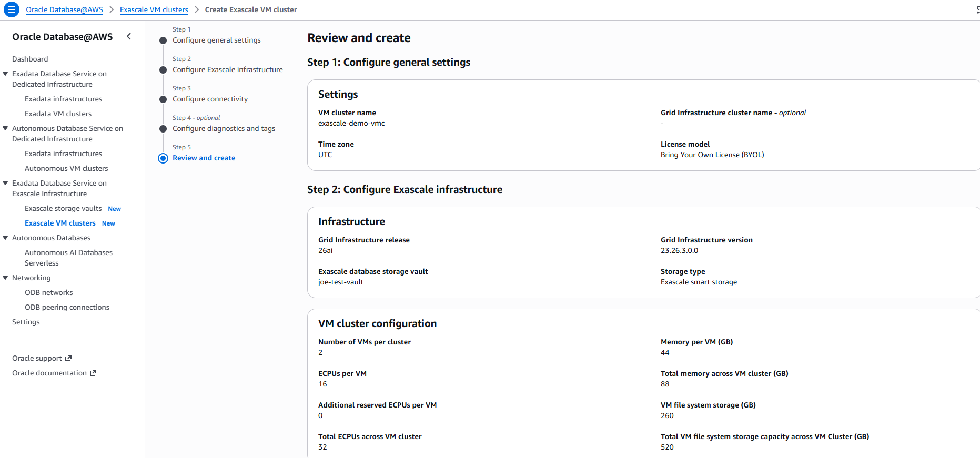Select the Step 4 wizard circle marker
This screenshot has width=980, height=458.
coord(163,129)
